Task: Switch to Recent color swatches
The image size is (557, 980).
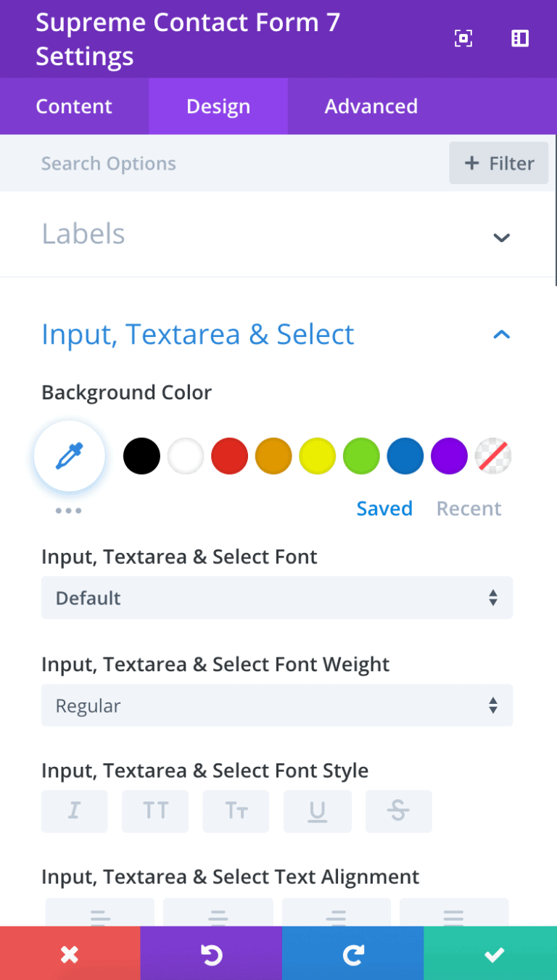Action: [469, 508]
